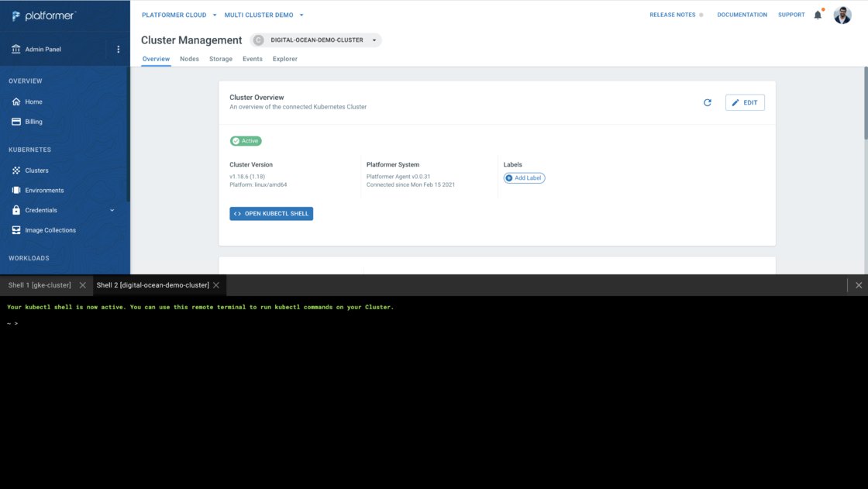The image size is (868, 489).
Task: Click the Billing card icon
Action: (x=16, y=122)
